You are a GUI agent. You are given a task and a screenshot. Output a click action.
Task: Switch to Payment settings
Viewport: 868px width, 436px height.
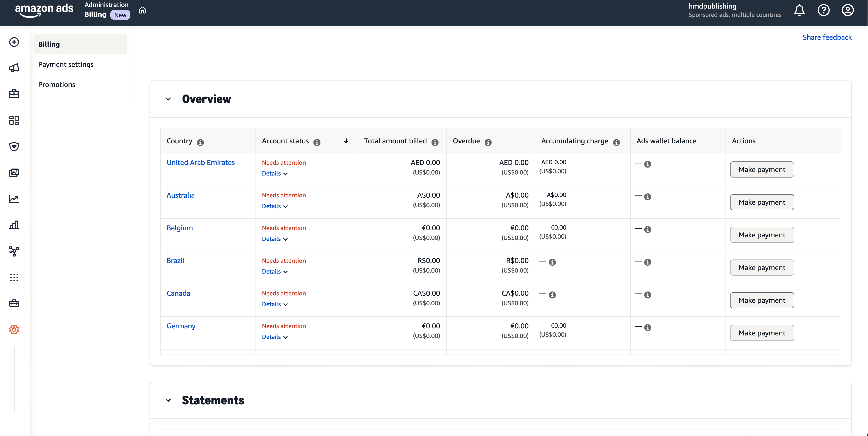coord(66,64)
